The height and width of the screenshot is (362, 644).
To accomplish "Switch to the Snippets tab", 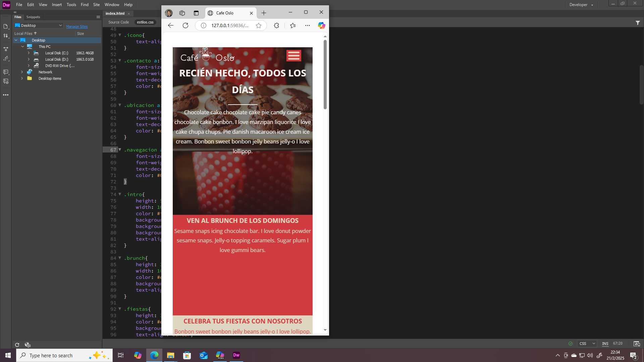I will [33, 17].
